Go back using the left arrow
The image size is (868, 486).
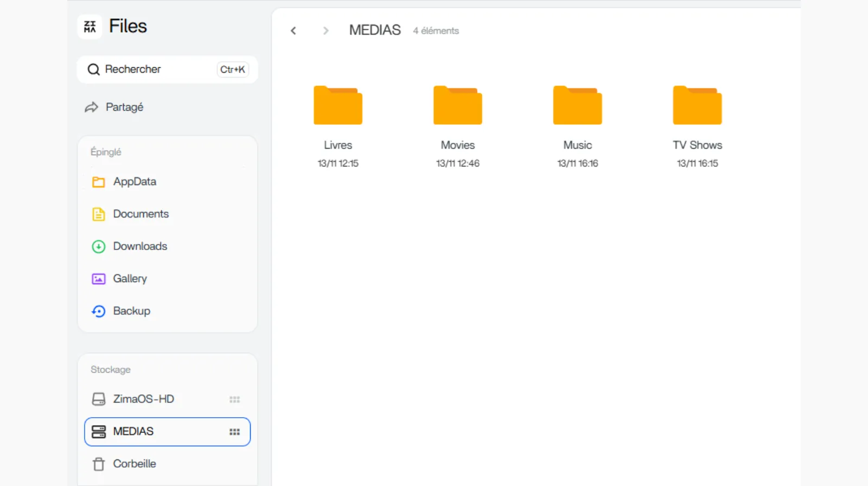click(293, 31)
